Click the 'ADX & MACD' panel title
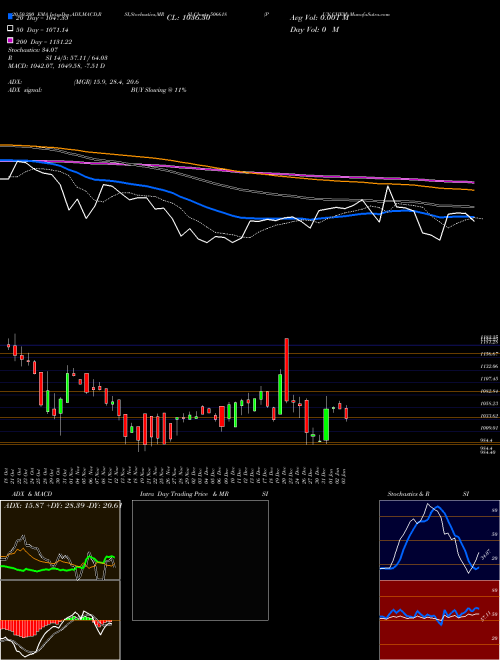The width and height of the screenshot is (500, 660). coord(32,494)
